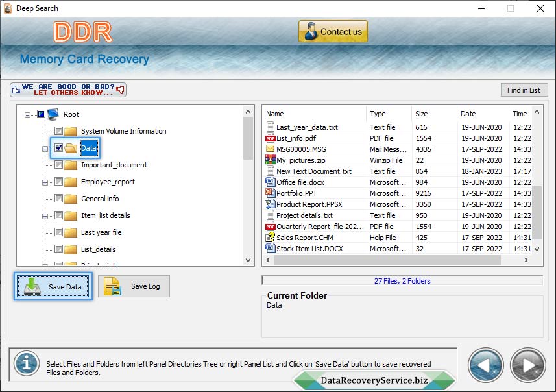Toggle the Root checkbox

(x=41, y=114)
